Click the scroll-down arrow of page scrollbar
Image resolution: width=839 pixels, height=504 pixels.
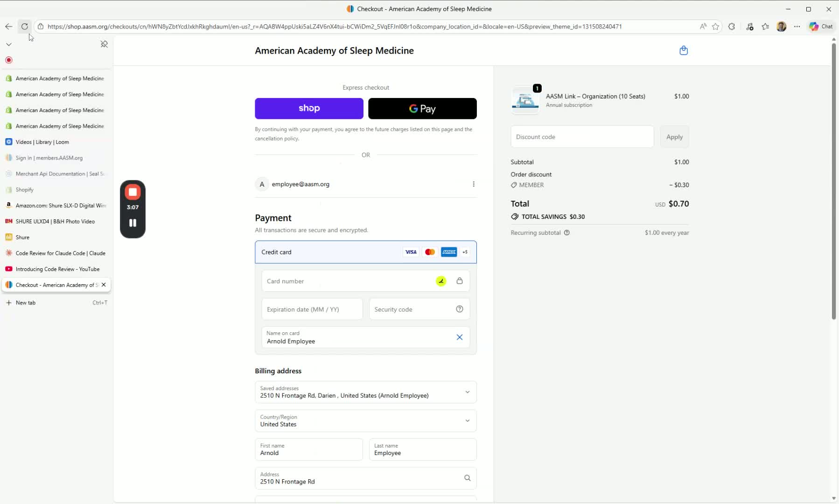(834, 498)
